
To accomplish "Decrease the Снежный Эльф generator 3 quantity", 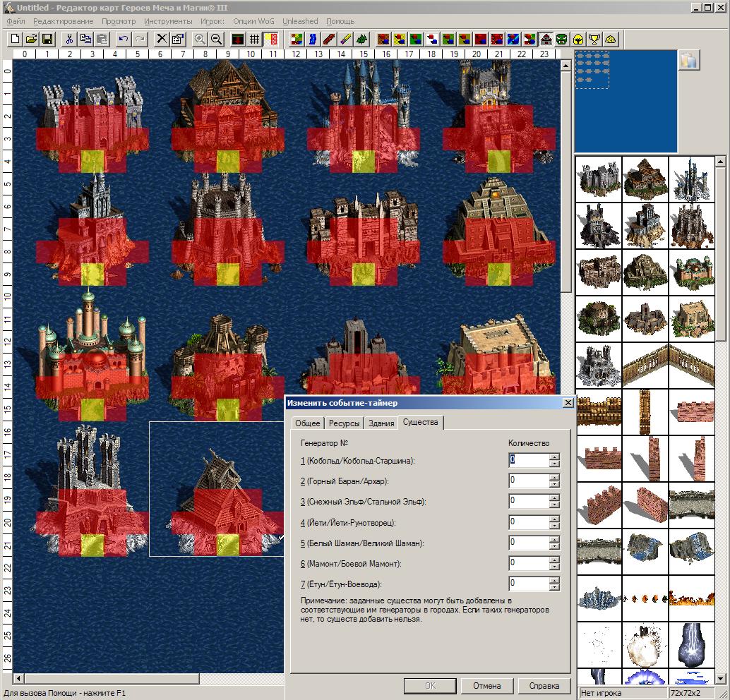I will point(554,505).
